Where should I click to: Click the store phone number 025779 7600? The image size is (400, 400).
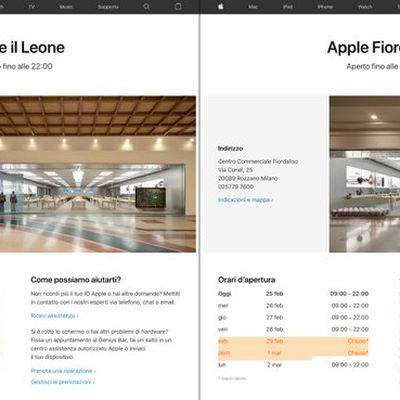pos(236,187)
